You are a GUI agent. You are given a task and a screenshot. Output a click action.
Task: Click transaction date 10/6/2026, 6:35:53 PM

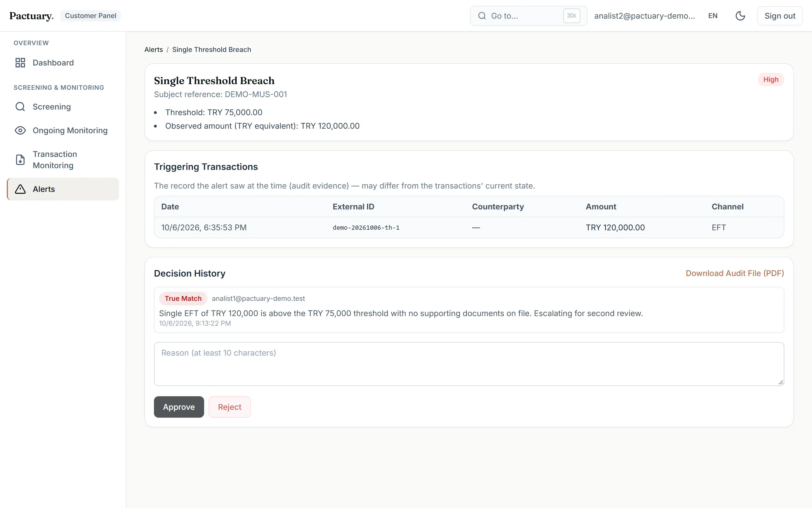(204, 227)
